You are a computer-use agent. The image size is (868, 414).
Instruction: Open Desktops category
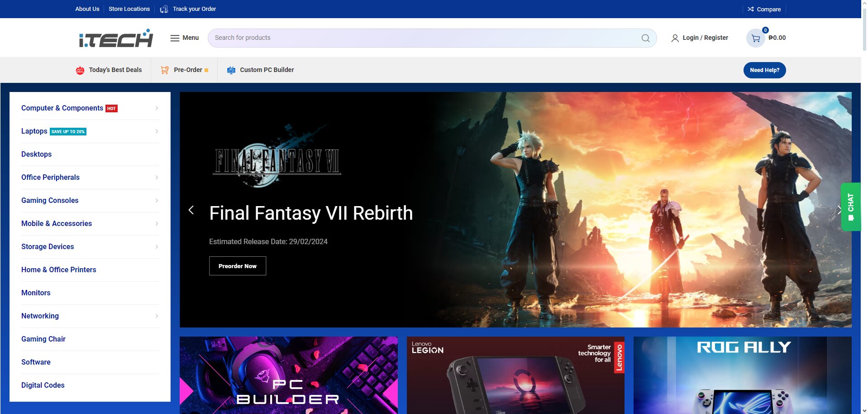(36, 154)
